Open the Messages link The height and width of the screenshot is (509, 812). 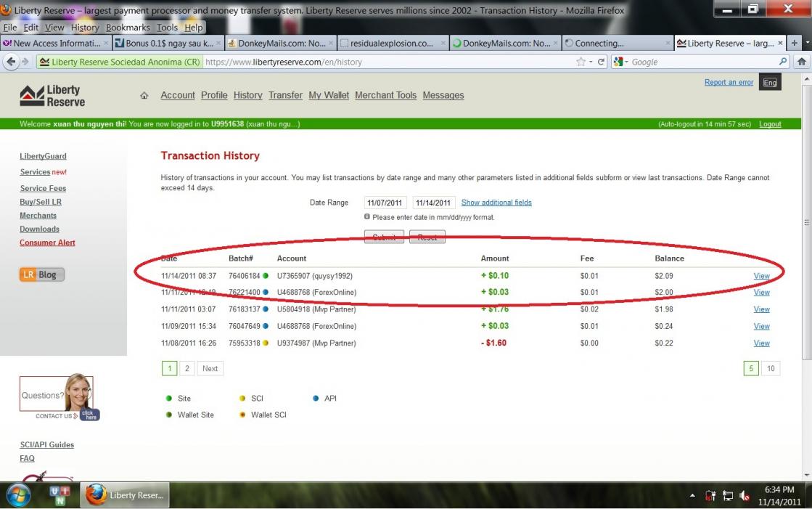pyautogui.click(x=443, y=95)
